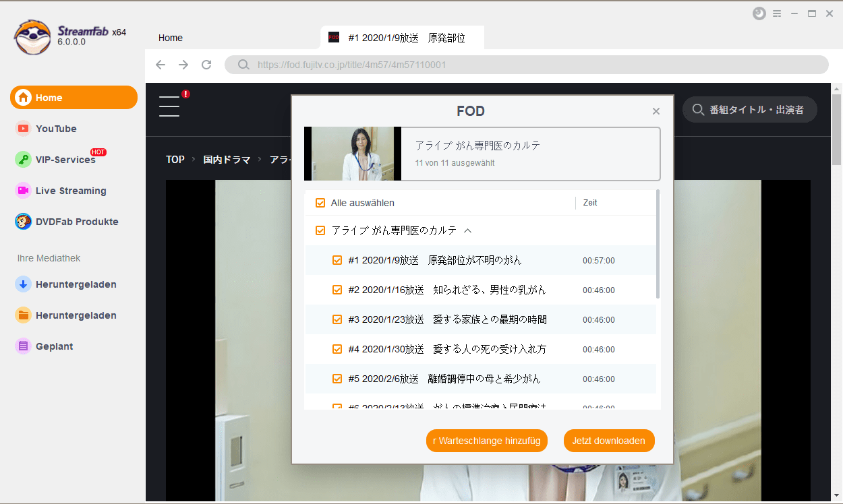Click the Live Streaming camera icon
The image size is (843, 504).
pos(23,191)
